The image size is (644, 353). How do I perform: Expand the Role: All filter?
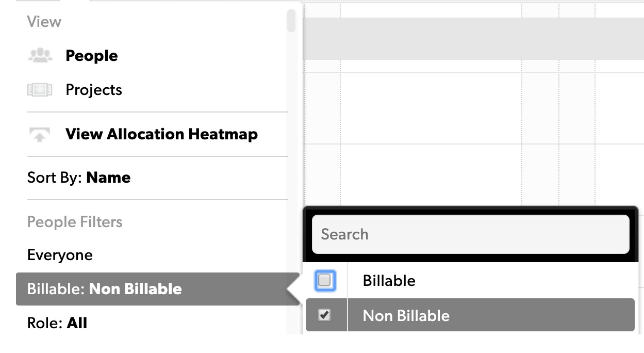(x=57, y=324)
